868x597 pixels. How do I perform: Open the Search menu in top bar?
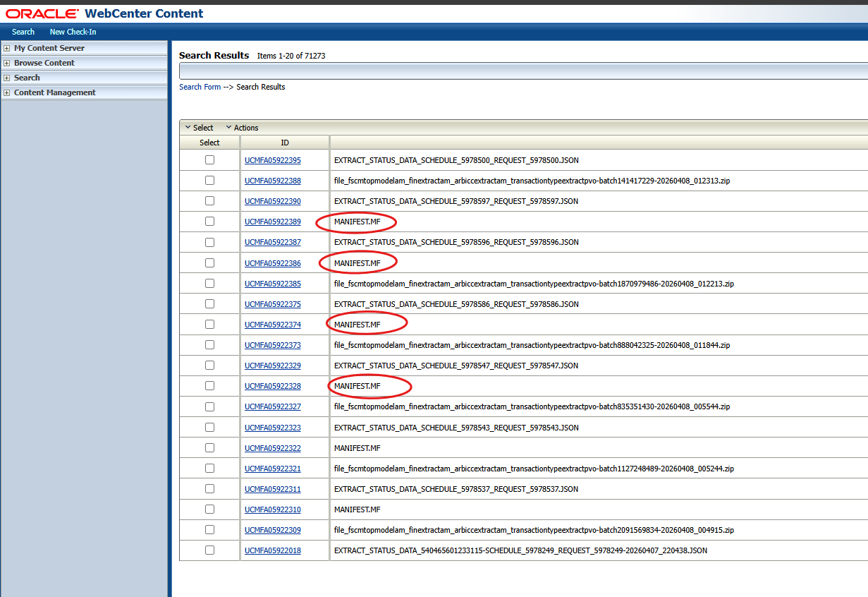click(23, 32)
